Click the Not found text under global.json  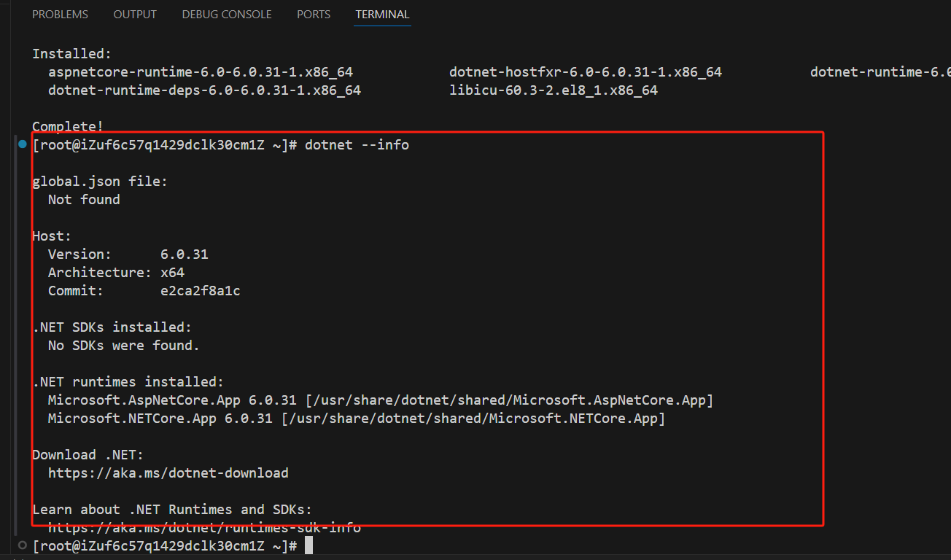click(83, 199)
